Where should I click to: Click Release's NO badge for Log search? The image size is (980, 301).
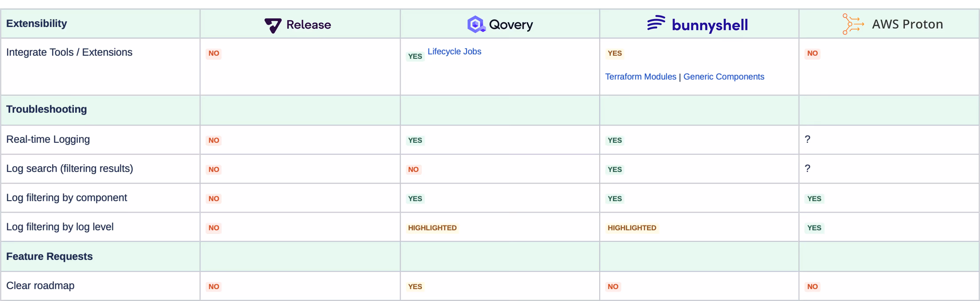[x=214, y=170]
